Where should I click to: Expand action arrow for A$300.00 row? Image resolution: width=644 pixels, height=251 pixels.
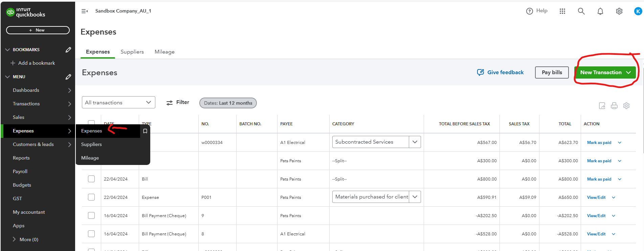point(620,161)
